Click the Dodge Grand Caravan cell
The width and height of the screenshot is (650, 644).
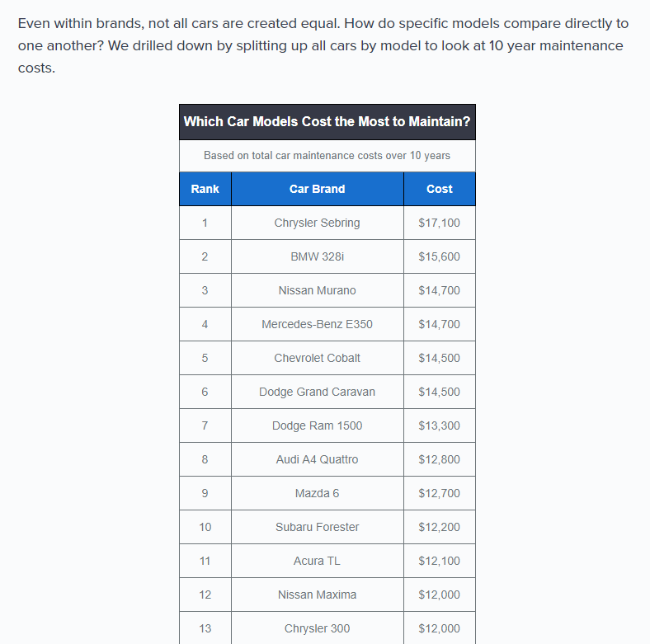point(317,392)
